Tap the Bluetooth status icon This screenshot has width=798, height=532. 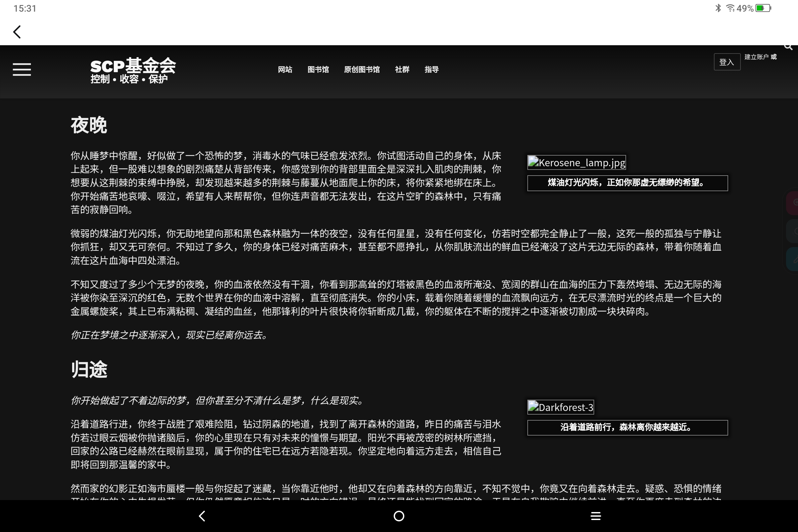click(x=718, y=8)
